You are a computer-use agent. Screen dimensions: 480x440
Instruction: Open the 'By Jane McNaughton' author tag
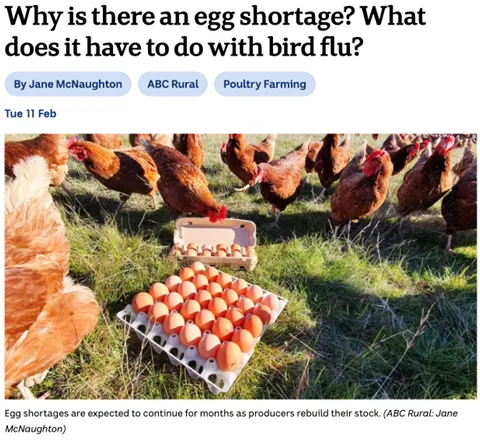(x=68, y=84)
